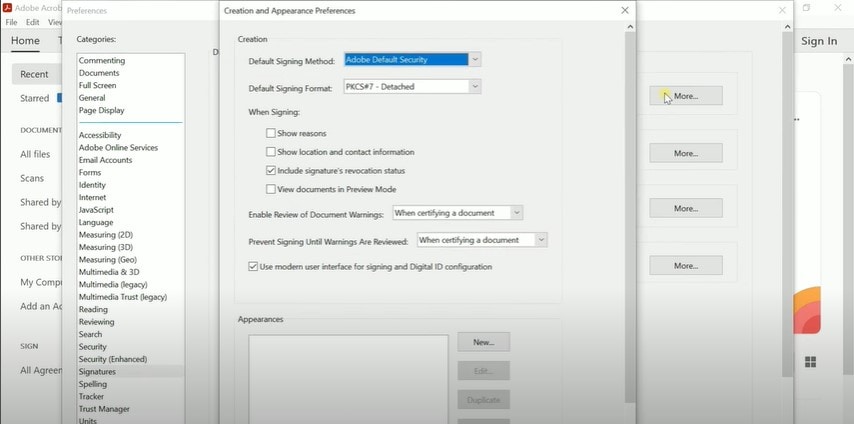
Task: Open the File menu in Acrobat
Action: 11,22
